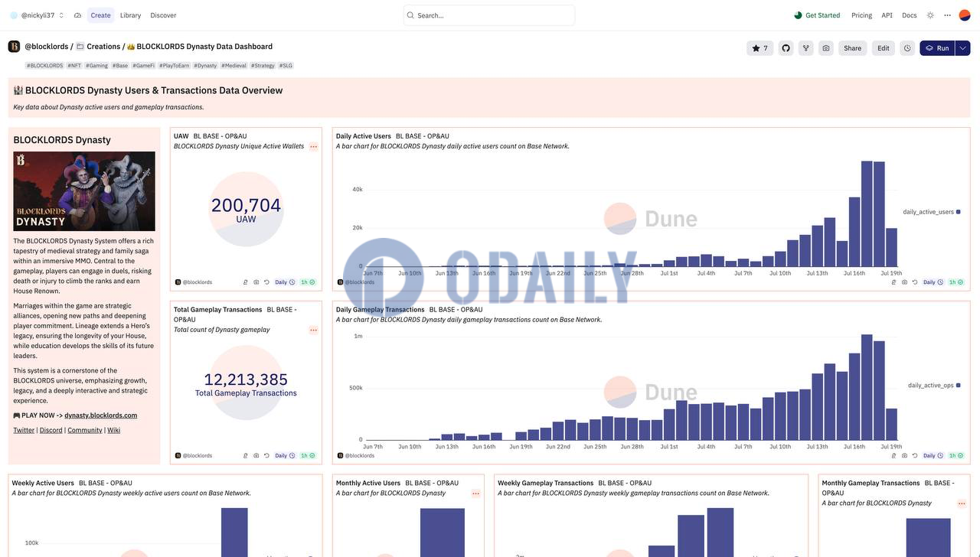
Task: Fork the dashboard using the fork icon
Action: pos(805,48)
